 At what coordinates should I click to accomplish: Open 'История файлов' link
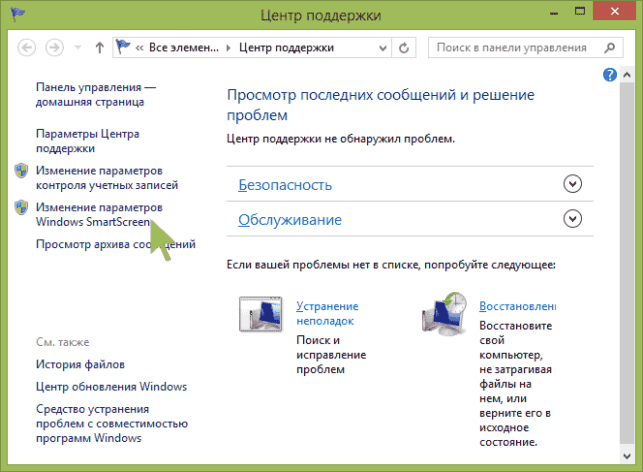point(80,364)
